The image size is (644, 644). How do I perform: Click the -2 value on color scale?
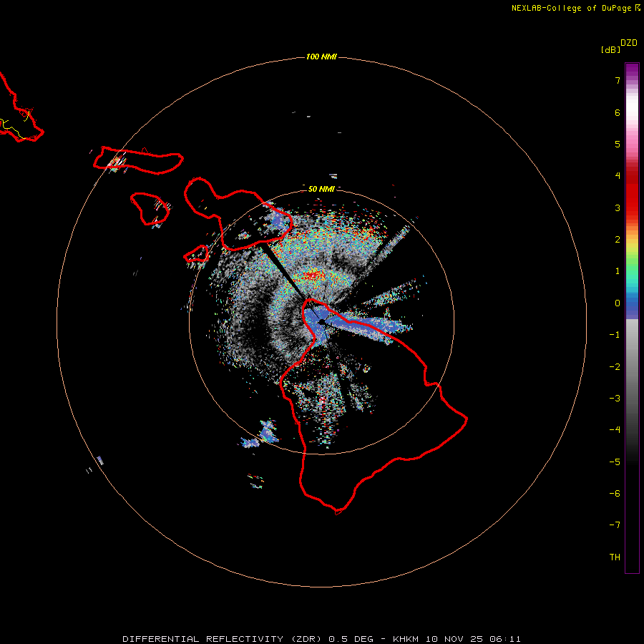coord(615,367)
